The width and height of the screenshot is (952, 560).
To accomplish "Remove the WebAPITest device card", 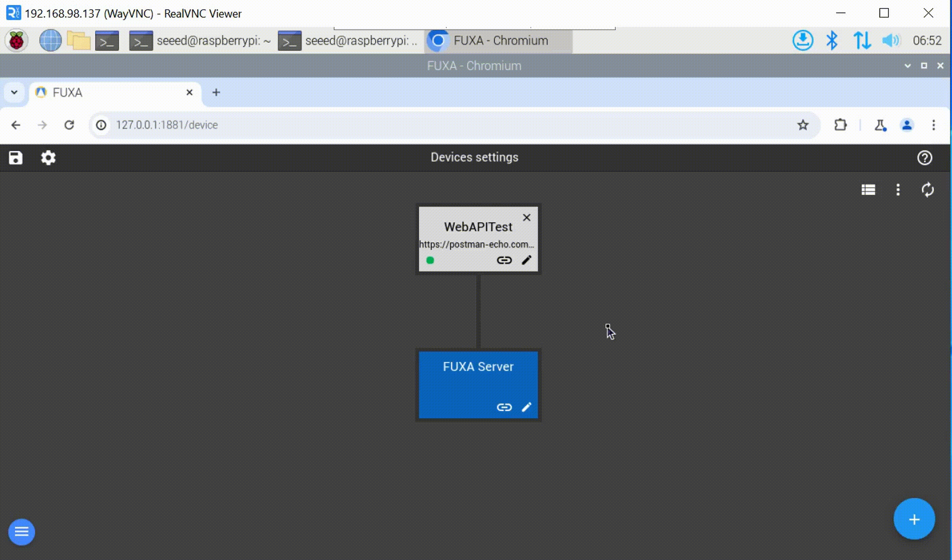I will (526, 217).
